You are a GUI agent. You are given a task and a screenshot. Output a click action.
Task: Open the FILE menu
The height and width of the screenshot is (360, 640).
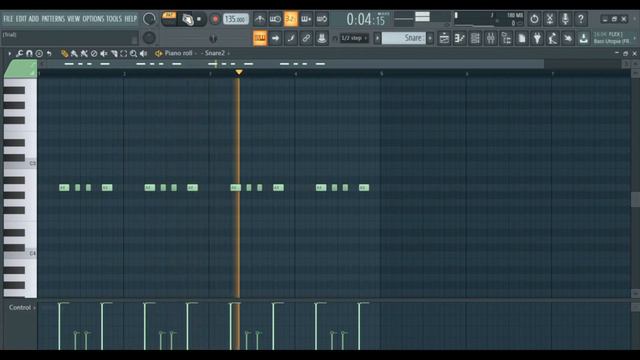tap(8, 19)
